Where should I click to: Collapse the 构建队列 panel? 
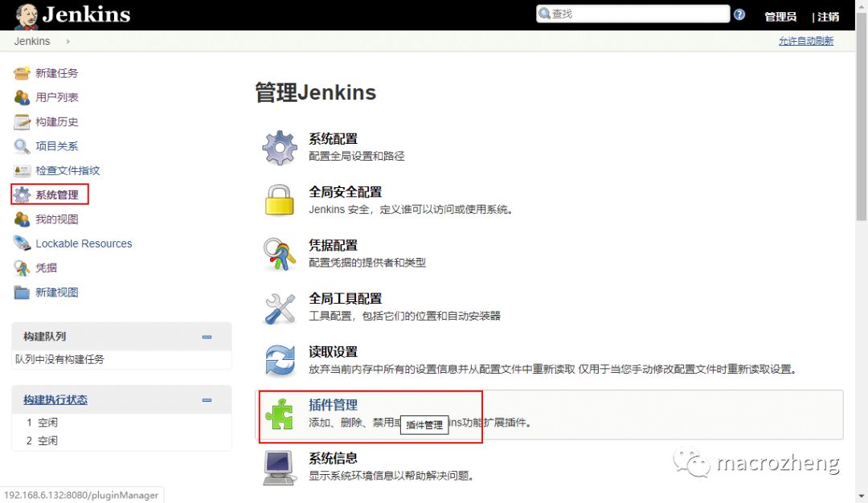coord(207,337)
